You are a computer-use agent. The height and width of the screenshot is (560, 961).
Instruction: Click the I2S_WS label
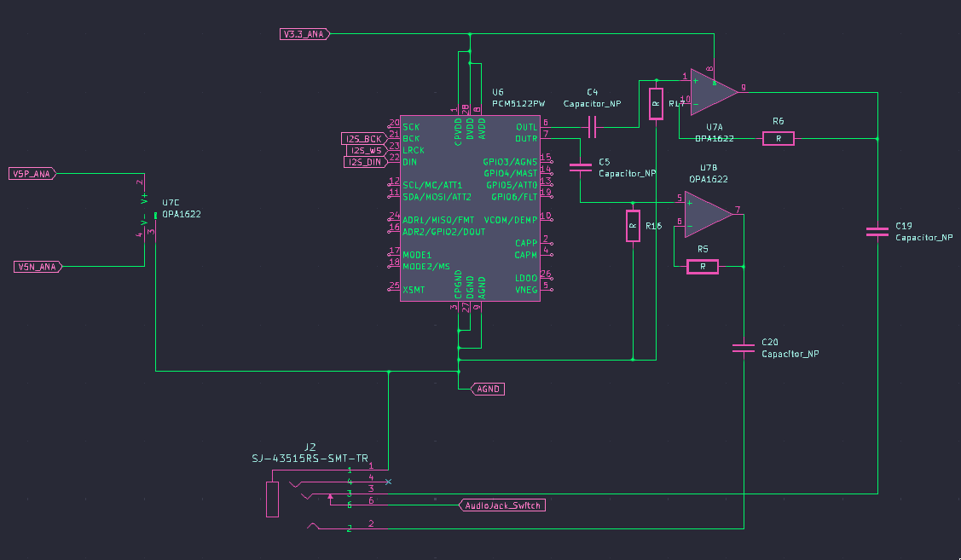pyautogui.click(x=367, y=150)
